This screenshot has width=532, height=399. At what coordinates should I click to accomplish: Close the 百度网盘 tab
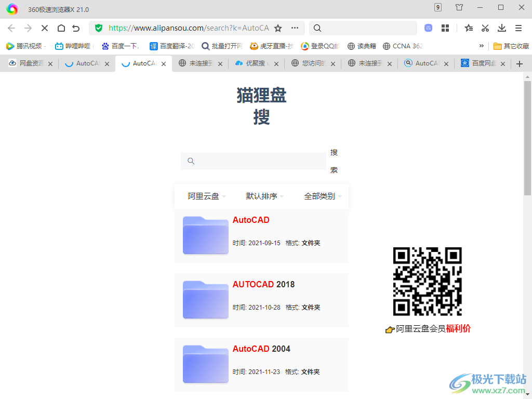[x=503, y=64]
